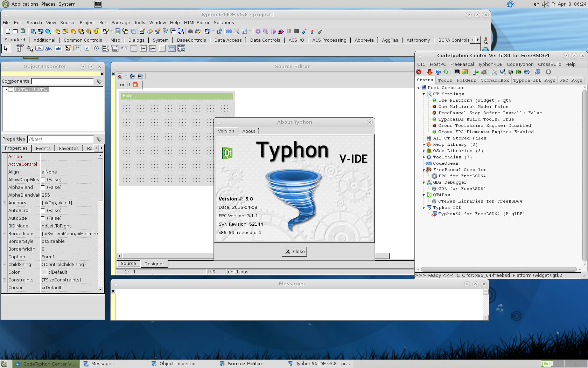Select the TMemo palette component
Viewport: 588px width, 368px height.
click(68, 48)
